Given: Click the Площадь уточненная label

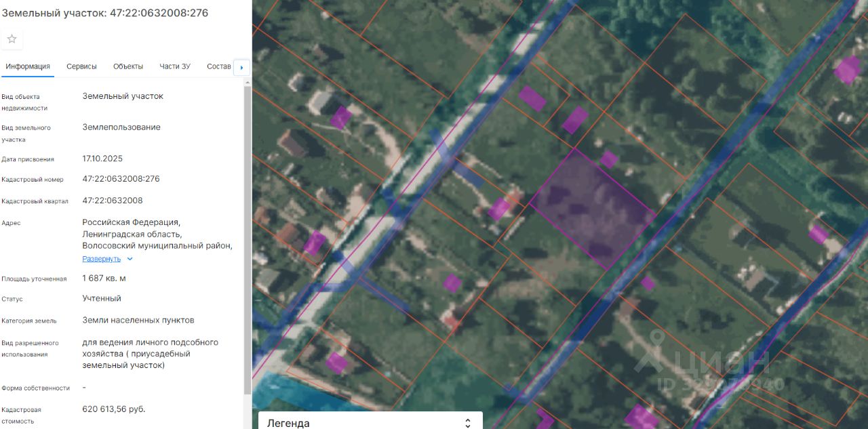Looking at the screenshot, I should [x=34, y=279].
